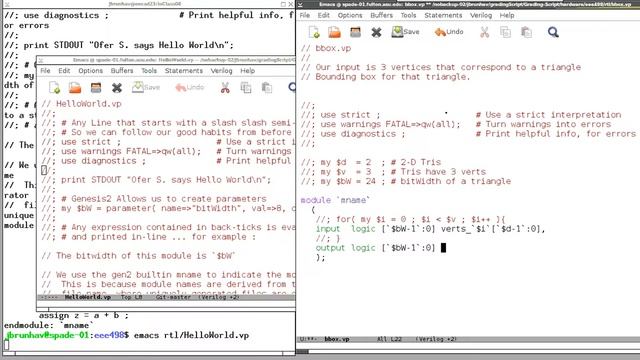Click the HelloWorld.vp Emacs window title bar
The image size is (640, 360).
coord(167,60)
